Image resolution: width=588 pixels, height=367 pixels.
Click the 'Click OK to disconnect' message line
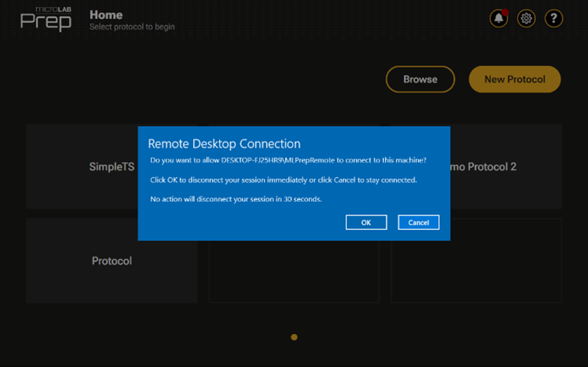coord(283,180)
